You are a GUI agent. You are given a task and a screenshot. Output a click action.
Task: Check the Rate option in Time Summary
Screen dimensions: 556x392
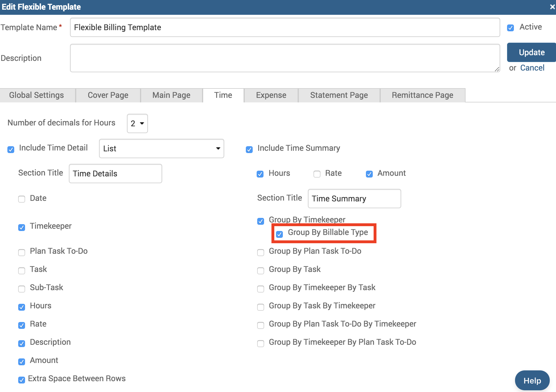[x=317, y=174]
